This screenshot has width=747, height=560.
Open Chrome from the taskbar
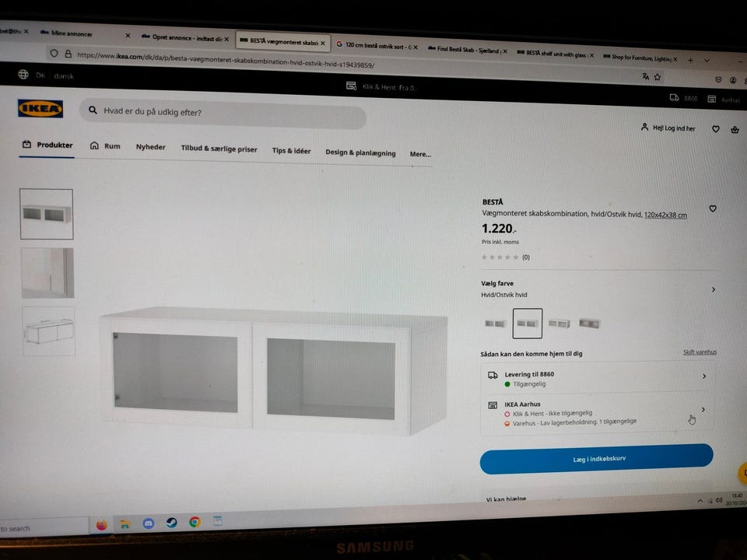coord(195,522)
